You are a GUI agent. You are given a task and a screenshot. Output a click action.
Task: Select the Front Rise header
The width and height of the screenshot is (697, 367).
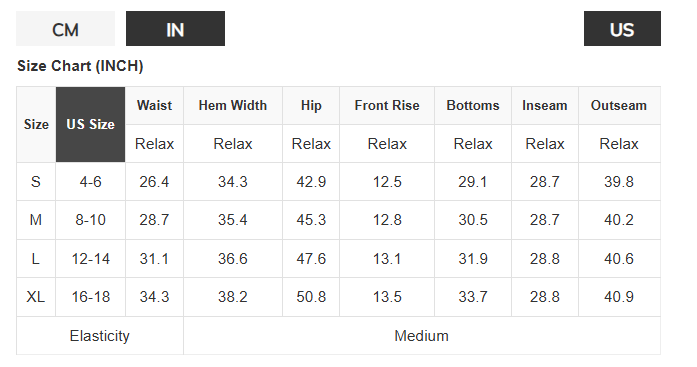point(387,106)
